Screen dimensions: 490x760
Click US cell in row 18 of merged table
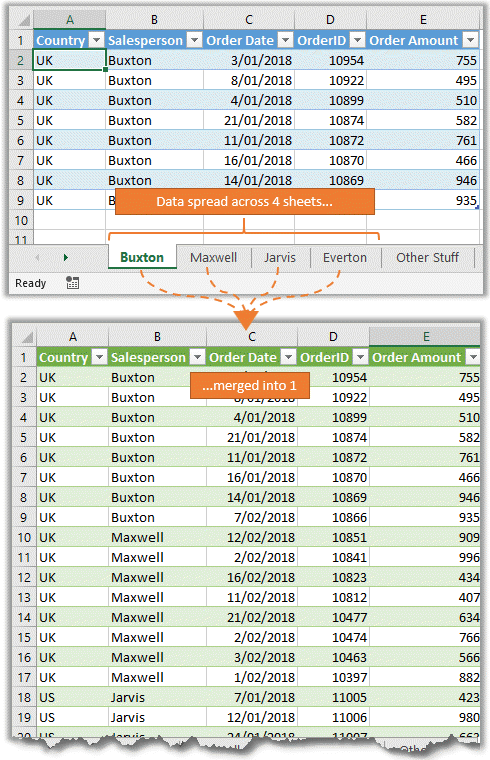(x=72, y=697)
